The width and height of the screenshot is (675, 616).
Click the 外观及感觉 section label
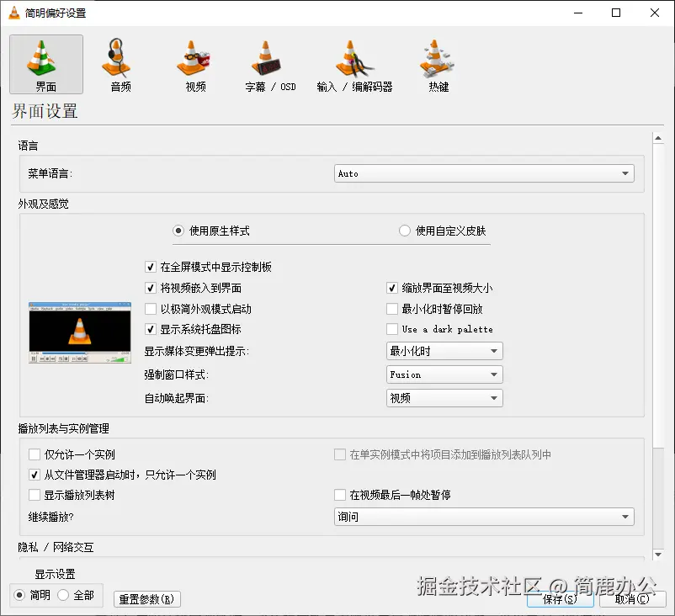[x=43, y=204]
